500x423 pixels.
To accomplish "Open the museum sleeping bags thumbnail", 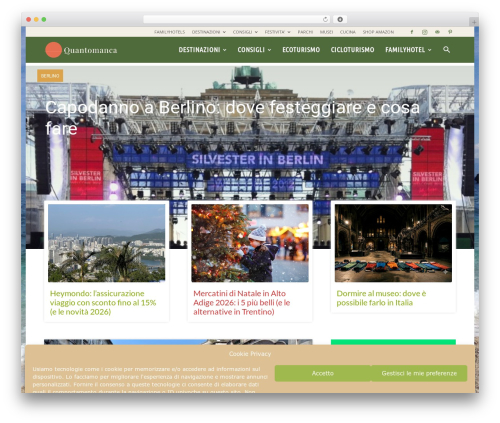I will 393,243.
